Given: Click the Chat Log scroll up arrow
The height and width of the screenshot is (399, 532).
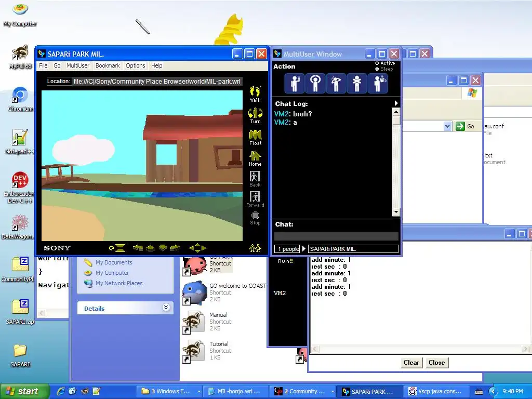Looking at the screenshot, I should (x=396, y=112).
